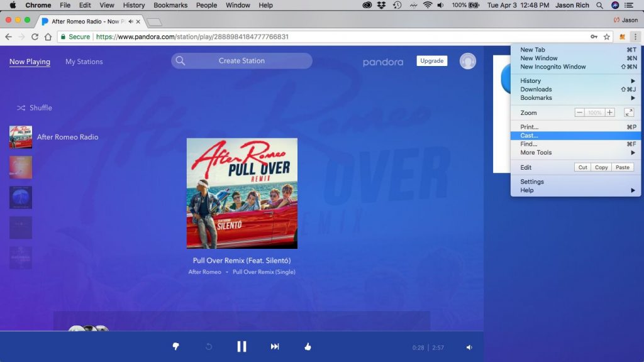This screenshot has height=362, width=644.
Task: Choose New Incognito Window entry
Action: point(575,67)
